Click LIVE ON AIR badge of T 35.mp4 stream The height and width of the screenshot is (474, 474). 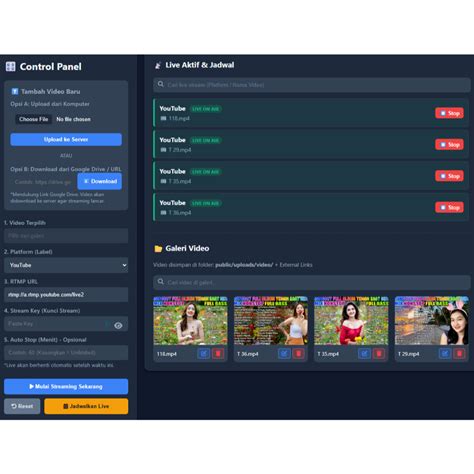pos(206,172)
